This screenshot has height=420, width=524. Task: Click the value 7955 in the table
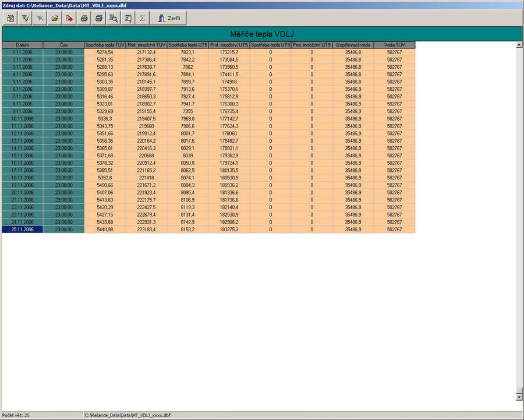point(188,111)
